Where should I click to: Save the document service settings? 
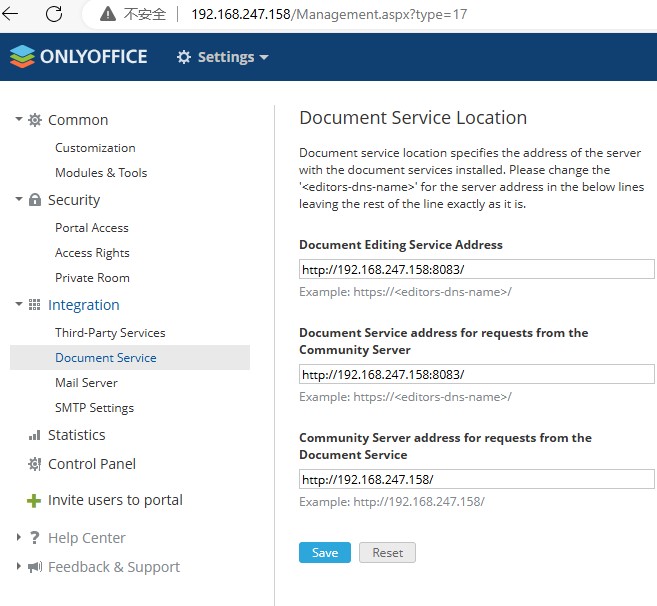coord(325,552)
